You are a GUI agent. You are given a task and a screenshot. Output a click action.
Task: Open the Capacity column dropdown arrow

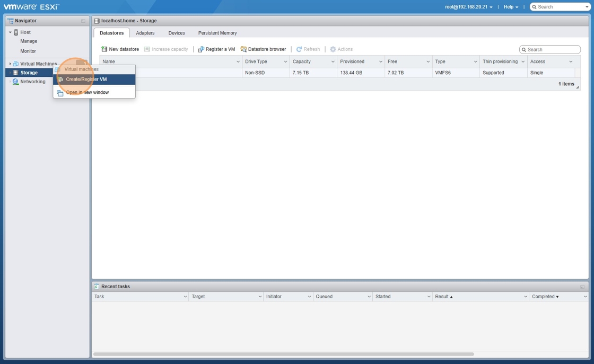333,61
